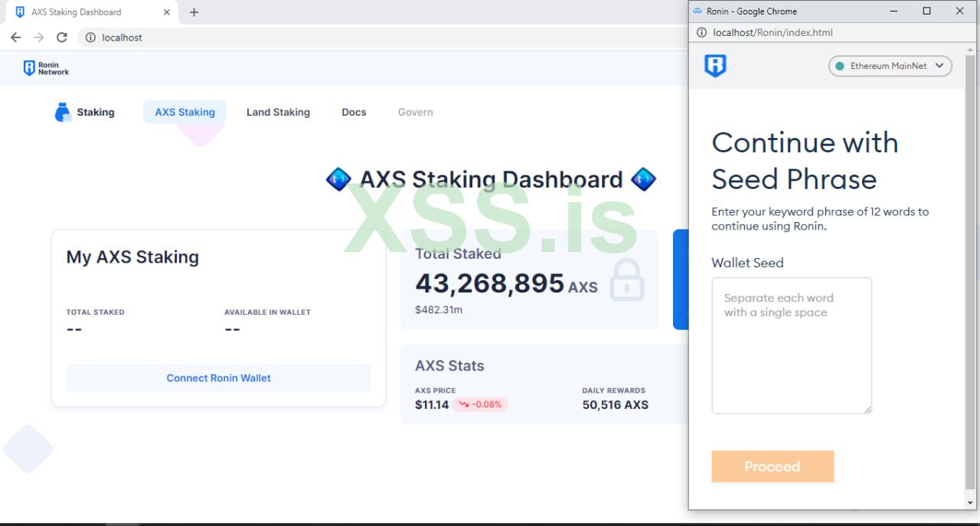Click the Wallet Seed text area
The height and width of the screenshot is (526, 980).
point(792,345)
